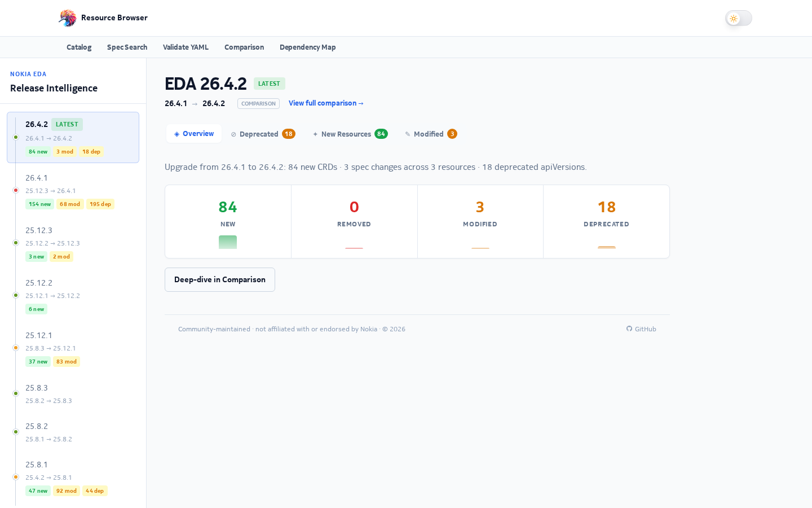The image size is (812, 508).
Task: Click the Release Intelligence sidebar heading
Action: tap(54, 88)
